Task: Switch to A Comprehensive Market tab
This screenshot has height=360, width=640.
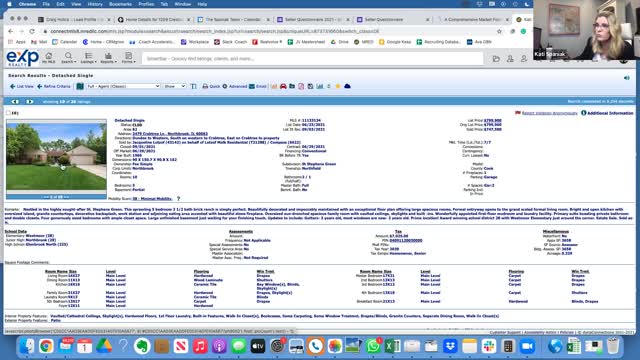Action: pyautogui.click(x=473, y=19)
